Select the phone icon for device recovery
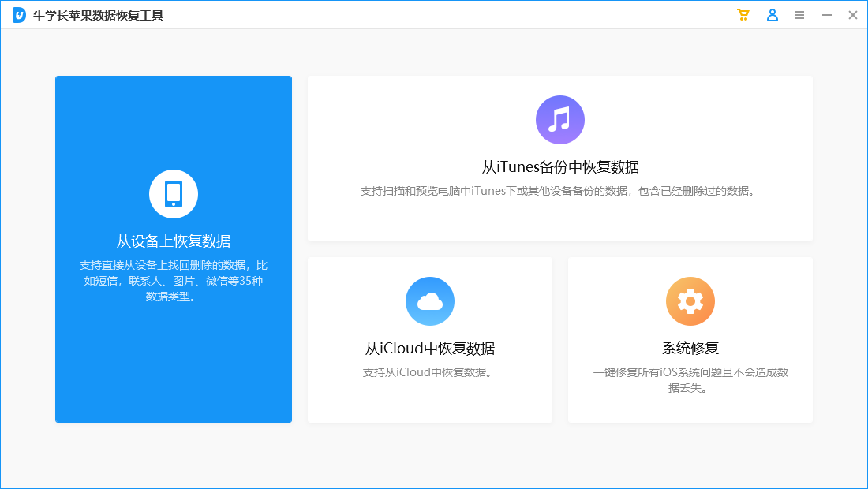868x489 pixels. tap(174, 193)
